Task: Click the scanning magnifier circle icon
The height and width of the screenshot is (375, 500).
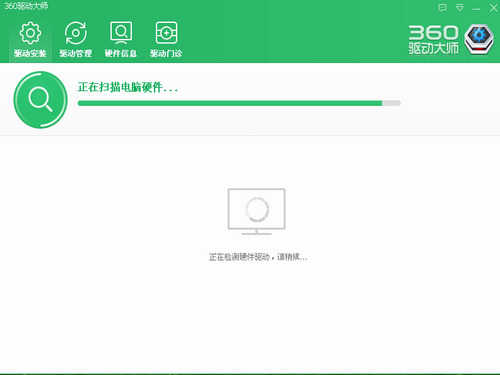Action: point(40,100)
